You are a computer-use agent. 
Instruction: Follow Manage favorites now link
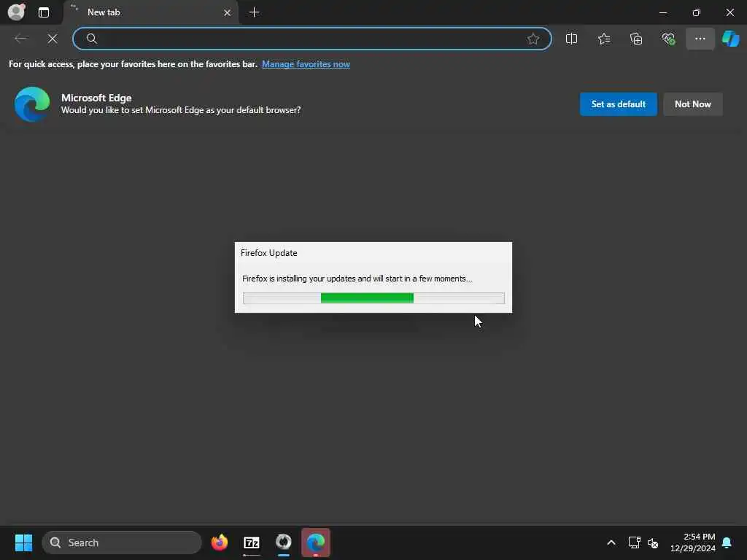point(306,64)
